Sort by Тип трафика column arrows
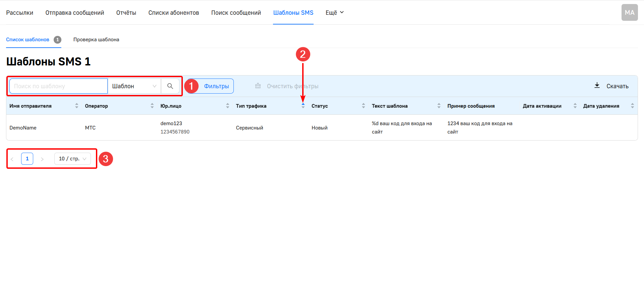This screenshot has width=644, height=306. pos(303,106)
